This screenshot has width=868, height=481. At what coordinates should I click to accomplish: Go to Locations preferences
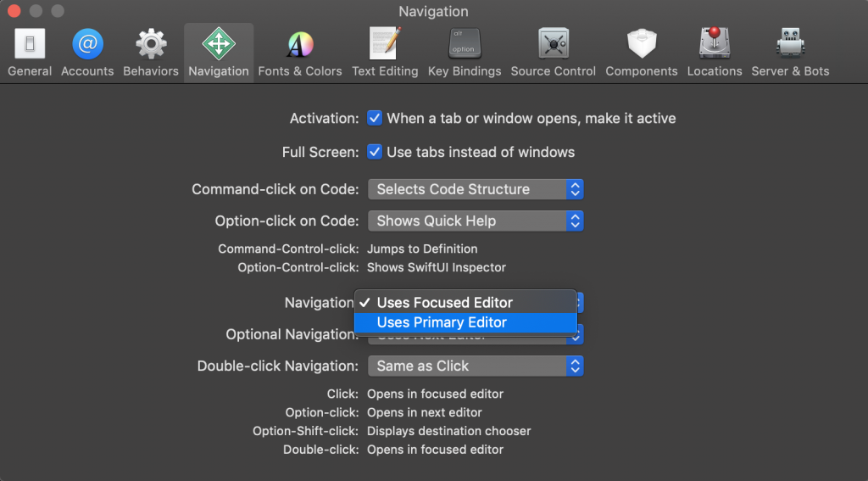715,53
